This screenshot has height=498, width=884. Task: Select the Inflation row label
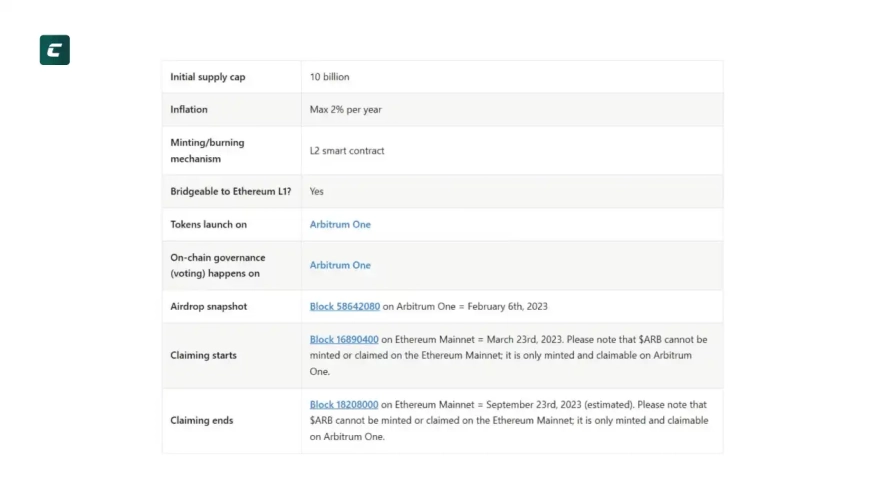coord(189,110)
